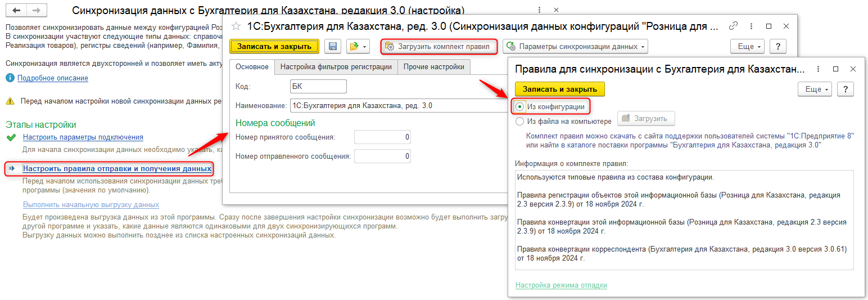
Task: Click Номер принятого сообщения field
Action: point(382,137)
